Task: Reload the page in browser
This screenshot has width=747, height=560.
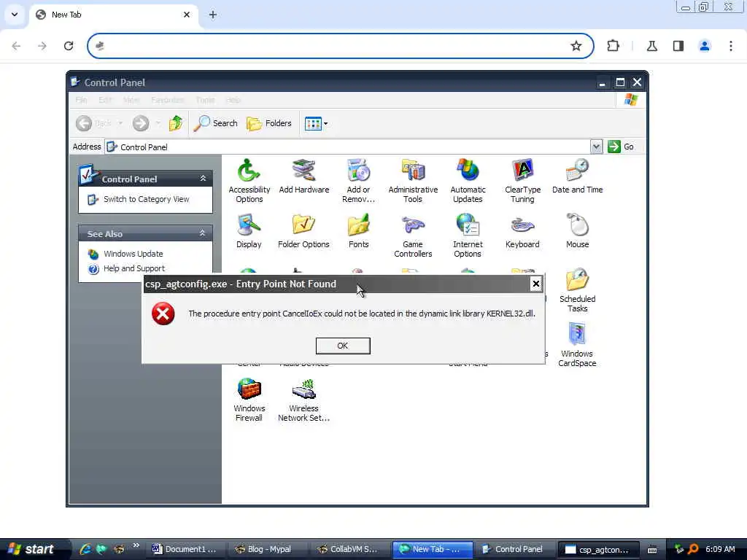Action: click(x=69, y=46)
